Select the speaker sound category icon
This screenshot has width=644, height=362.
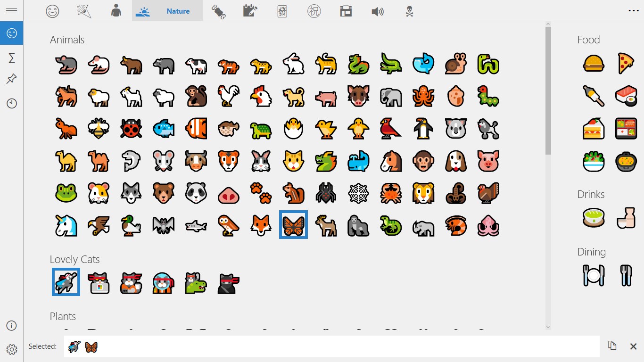[x=378, y=10]
